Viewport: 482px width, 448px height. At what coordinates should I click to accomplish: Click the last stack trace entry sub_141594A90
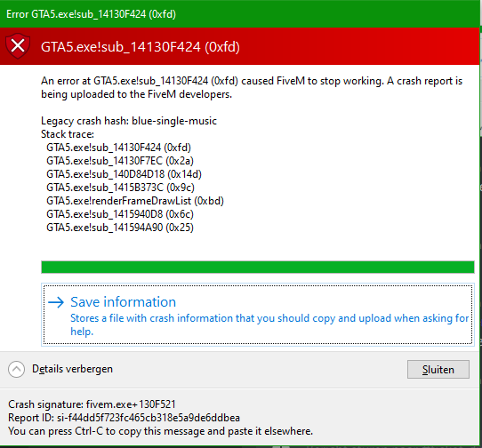[x=120, y=228]
